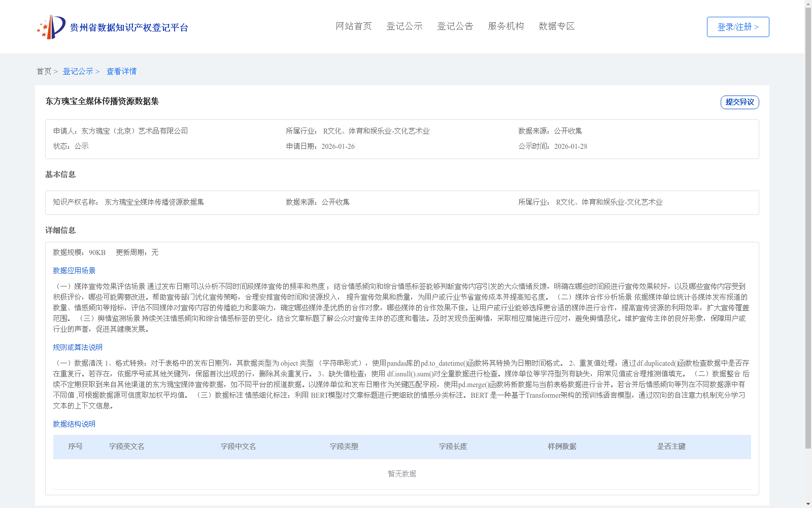Open the 登记公告 nav menu
Screen dimensions: 812x508
[455, 26]
